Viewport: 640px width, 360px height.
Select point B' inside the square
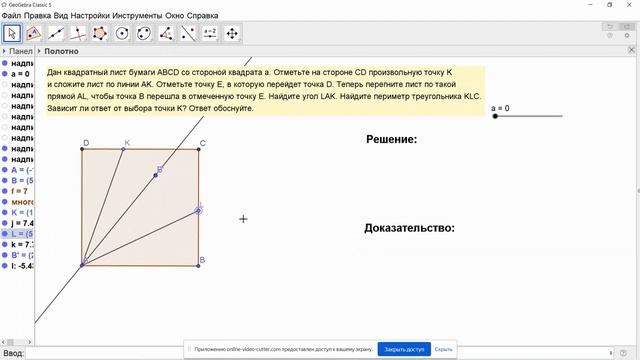coord(156,176)
